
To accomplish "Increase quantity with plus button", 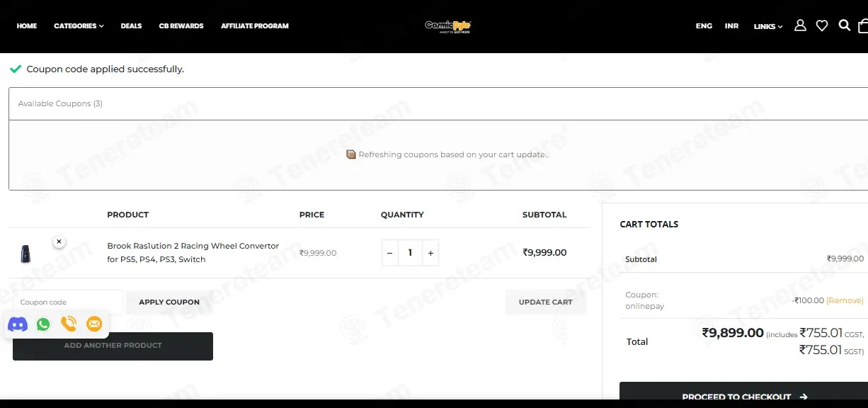I will pos(430,253).
